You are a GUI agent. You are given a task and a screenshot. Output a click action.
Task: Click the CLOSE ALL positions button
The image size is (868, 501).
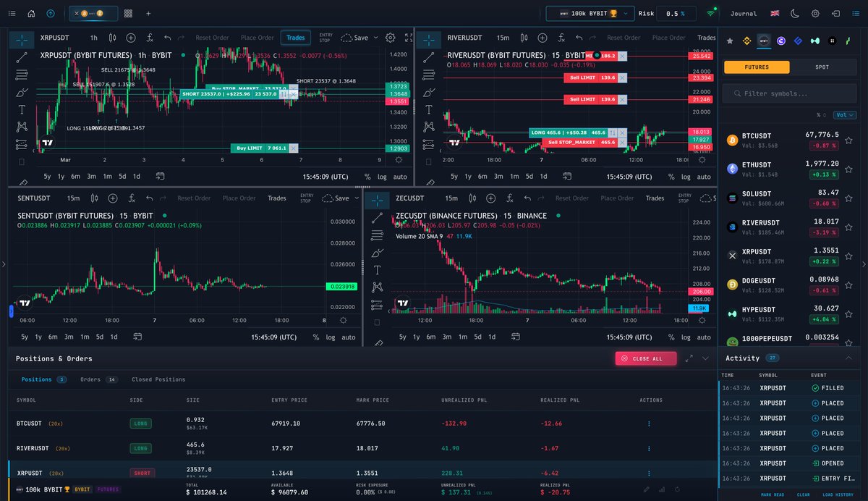(x=646, y=358)
